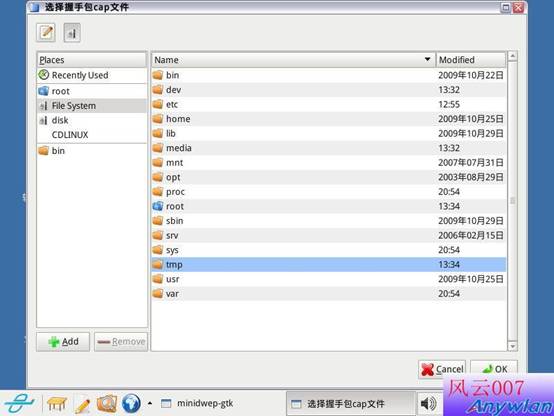Click the Remove bookmark button
The height and width of the screenshot is (416, 554).
coord(121,341)
